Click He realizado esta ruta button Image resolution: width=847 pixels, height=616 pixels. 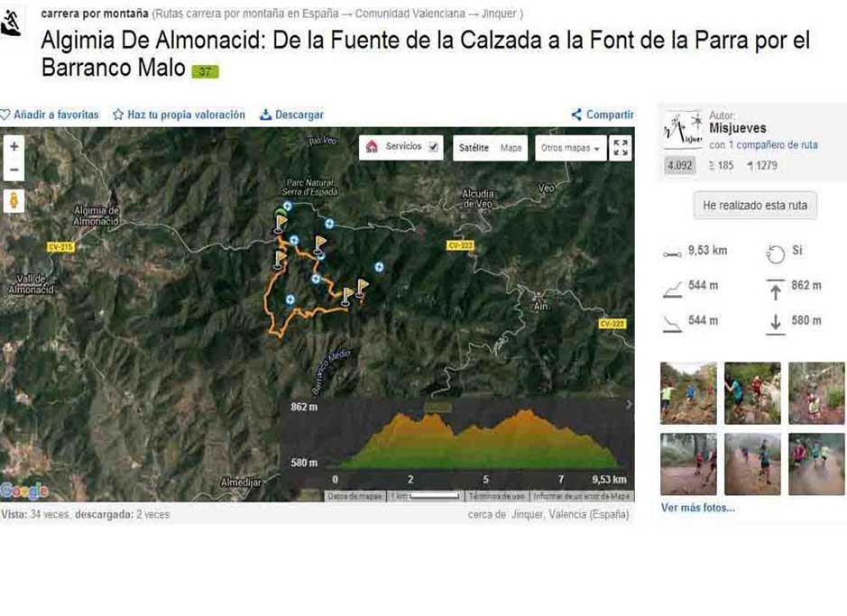tap(754, 206)
